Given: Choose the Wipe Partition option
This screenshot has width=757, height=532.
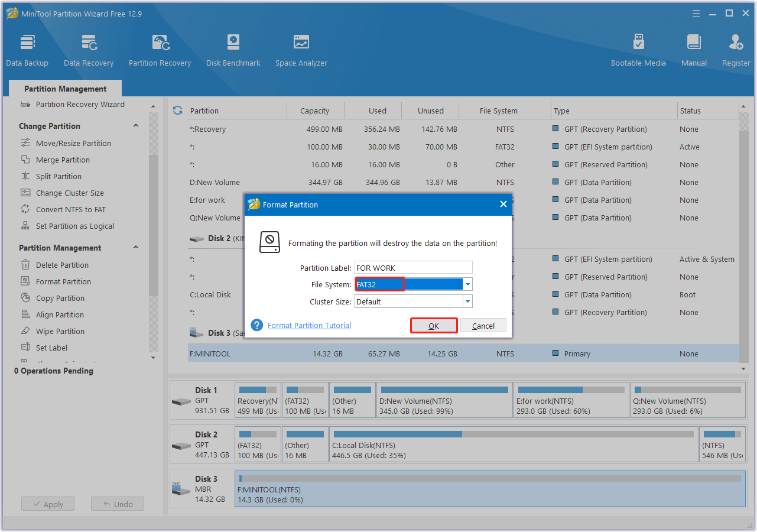Looking at the screenshot, I should coord(67,331).
